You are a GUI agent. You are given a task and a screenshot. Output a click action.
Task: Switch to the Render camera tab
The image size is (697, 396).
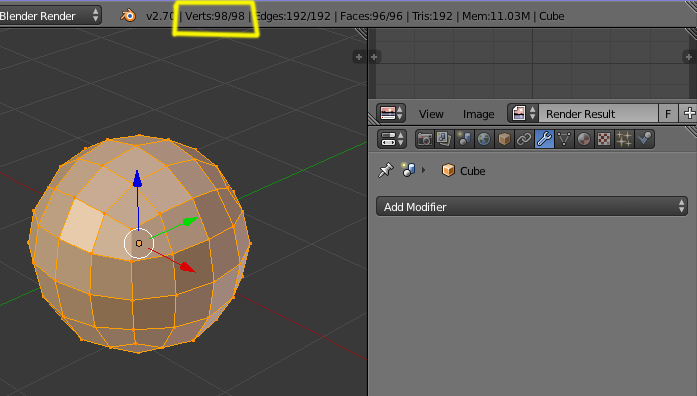425,139
